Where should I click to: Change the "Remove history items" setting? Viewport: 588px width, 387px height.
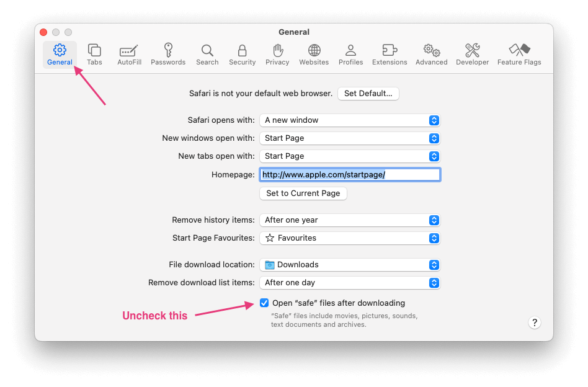[350, 220]
